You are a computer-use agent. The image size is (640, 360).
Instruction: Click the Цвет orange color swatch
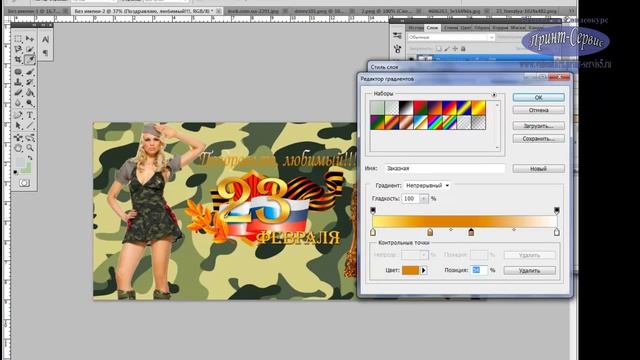(x=410, y=270)
